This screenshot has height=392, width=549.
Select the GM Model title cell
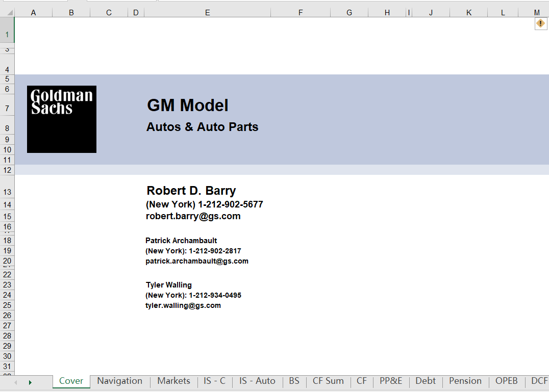tap(188, 106)
